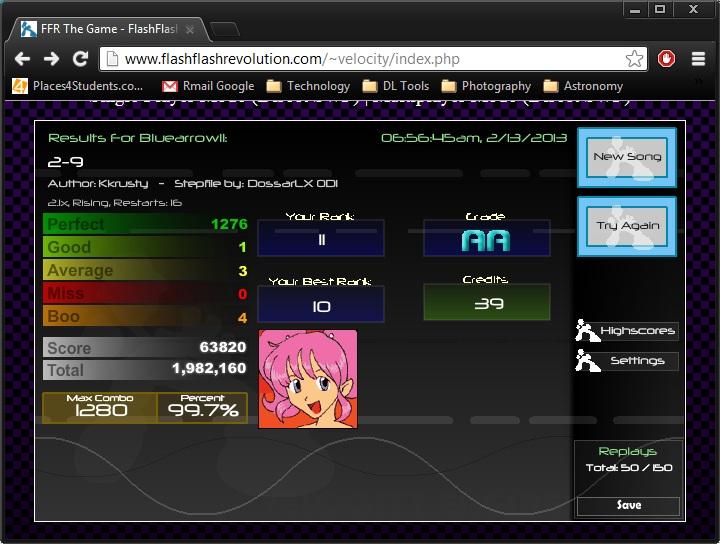This screenshot has height=544, width=720.
Task: View the Highscores list
Action: (x=627, y=331)
